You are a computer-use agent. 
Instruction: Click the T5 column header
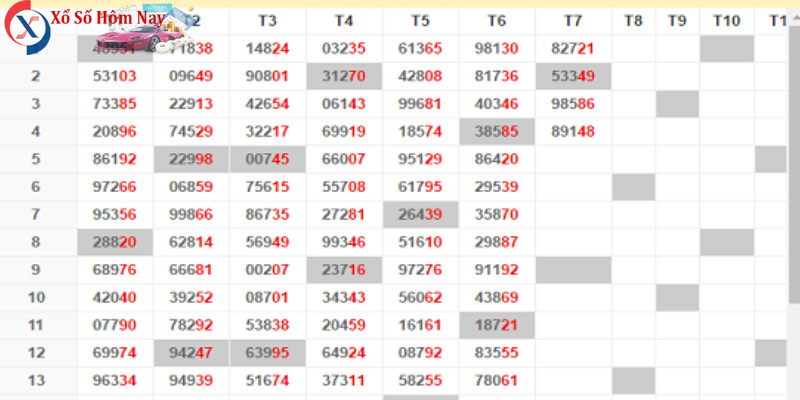pos(420,20)
